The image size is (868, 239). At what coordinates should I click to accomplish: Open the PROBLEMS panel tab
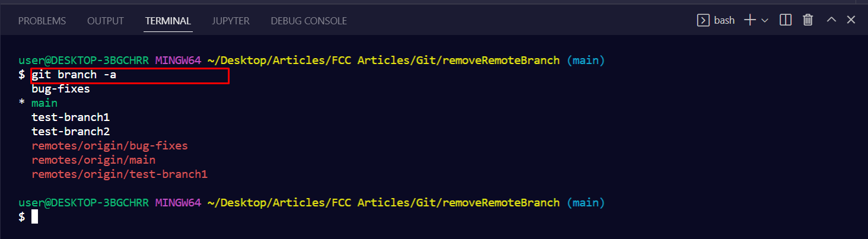click(x=42, y=21)
